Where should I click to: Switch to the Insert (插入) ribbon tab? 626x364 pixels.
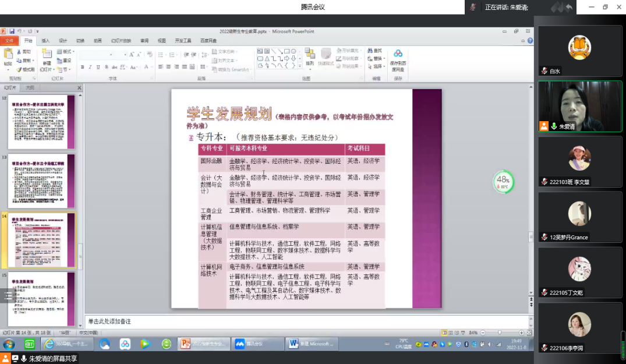[45, 41]
